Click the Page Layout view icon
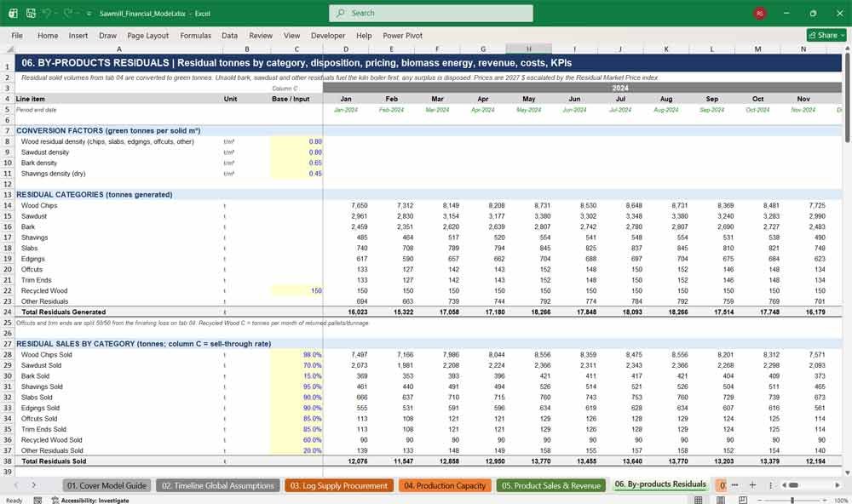 [721, 501]
